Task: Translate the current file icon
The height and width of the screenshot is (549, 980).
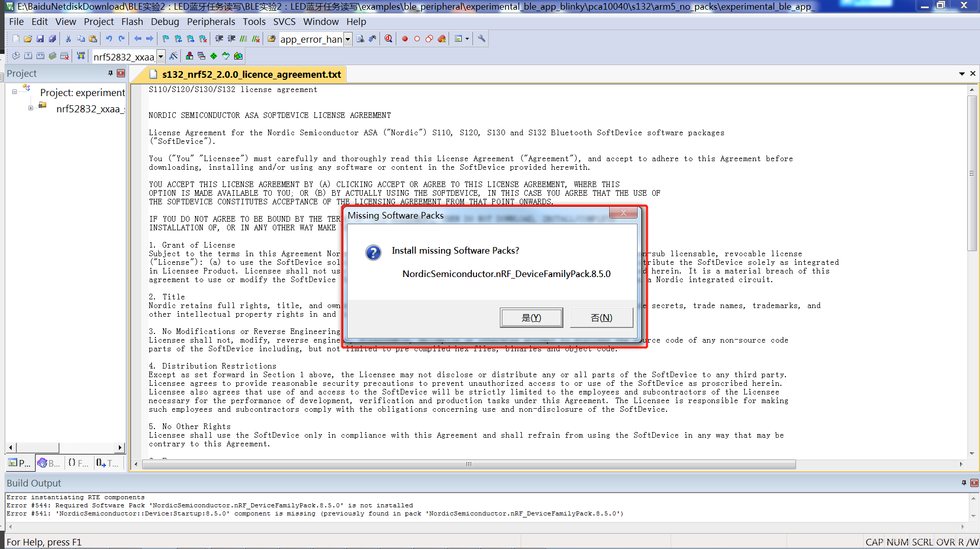Action: tap(16, 56)
